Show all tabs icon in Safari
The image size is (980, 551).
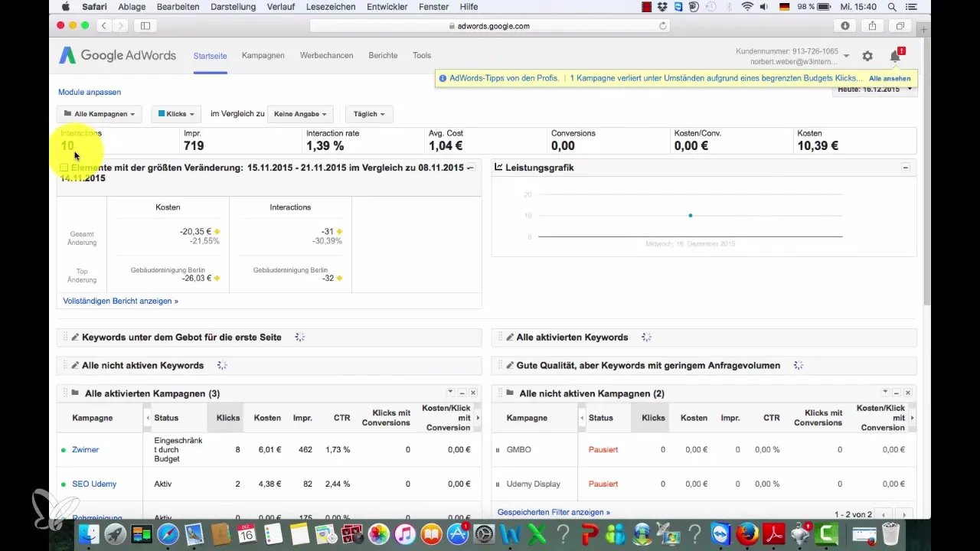[x=900, y=25]
